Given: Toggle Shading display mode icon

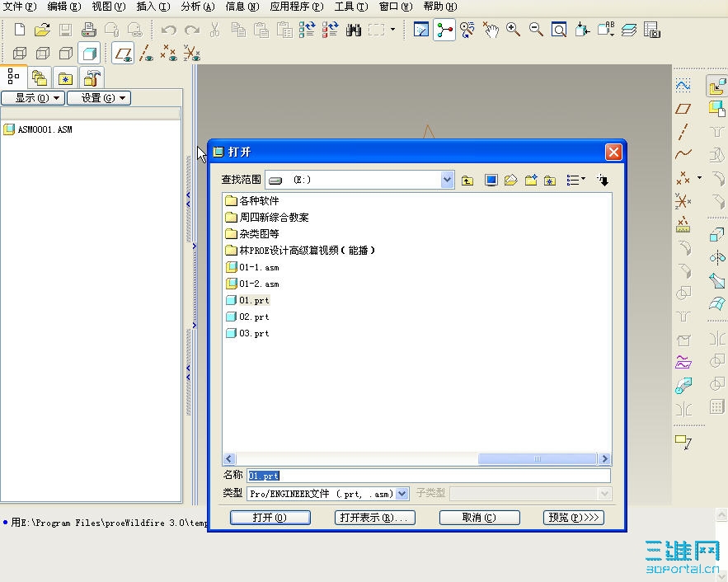Looking at the screenshot, I should pyautogui.click(x=89, y=54).
